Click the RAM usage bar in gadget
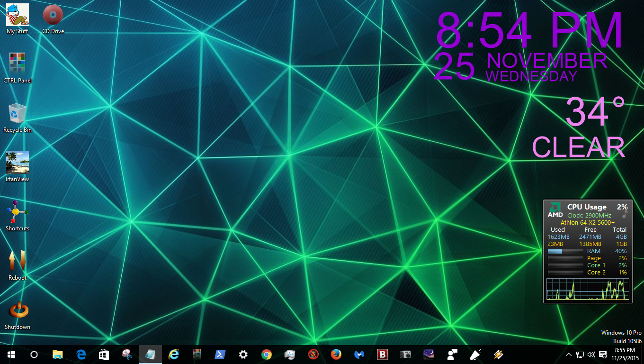This screenshot has height=364, width=644. coord(565,251)
